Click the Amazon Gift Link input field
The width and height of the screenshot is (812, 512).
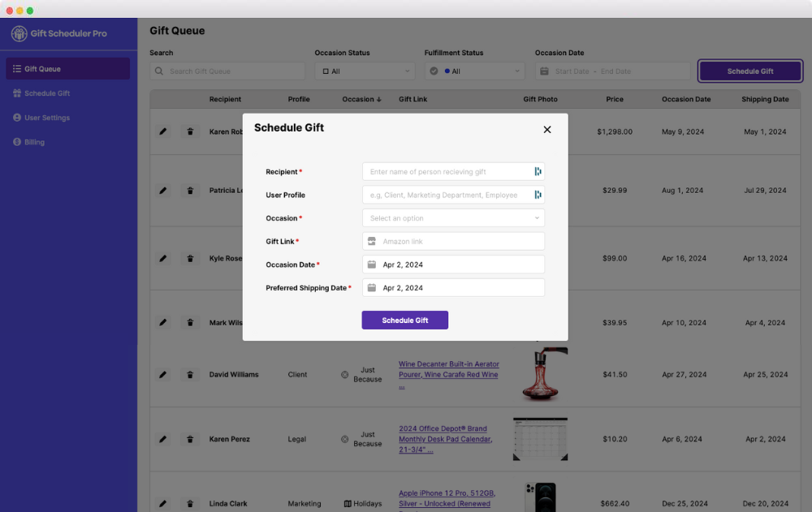pyautogui.click(x=459, y=242)
